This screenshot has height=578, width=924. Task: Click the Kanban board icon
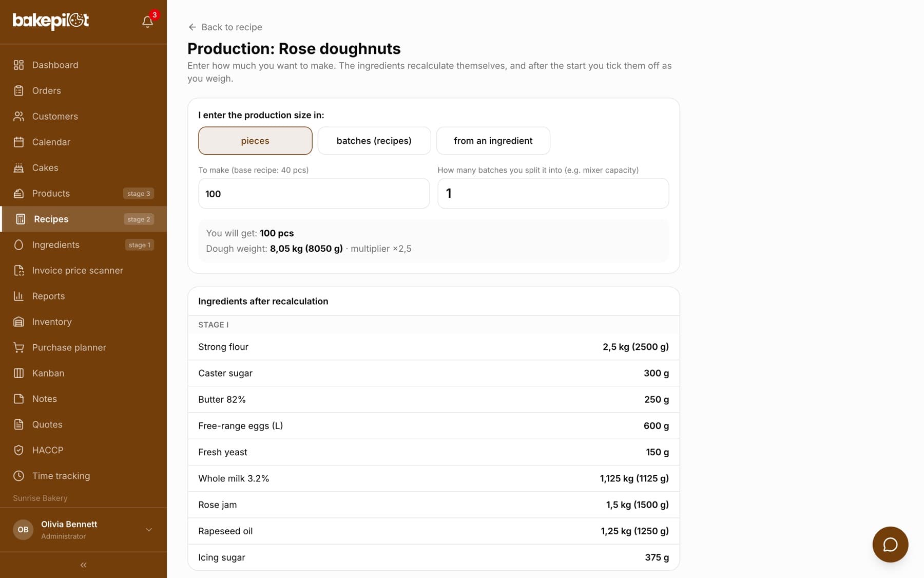tap(18, 373)
